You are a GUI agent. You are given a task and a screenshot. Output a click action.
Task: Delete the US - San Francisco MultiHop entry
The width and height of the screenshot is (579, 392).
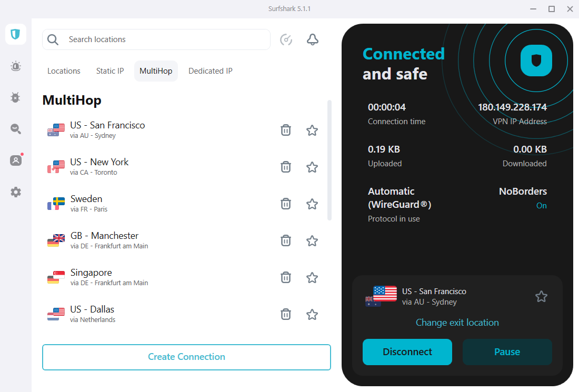[x=286, y=130]
